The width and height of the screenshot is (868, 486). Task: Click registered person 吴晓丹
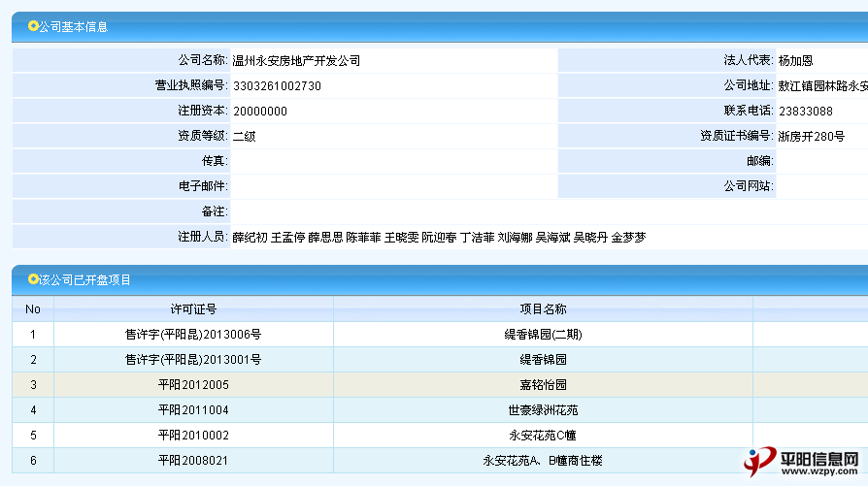coord(590,238)
